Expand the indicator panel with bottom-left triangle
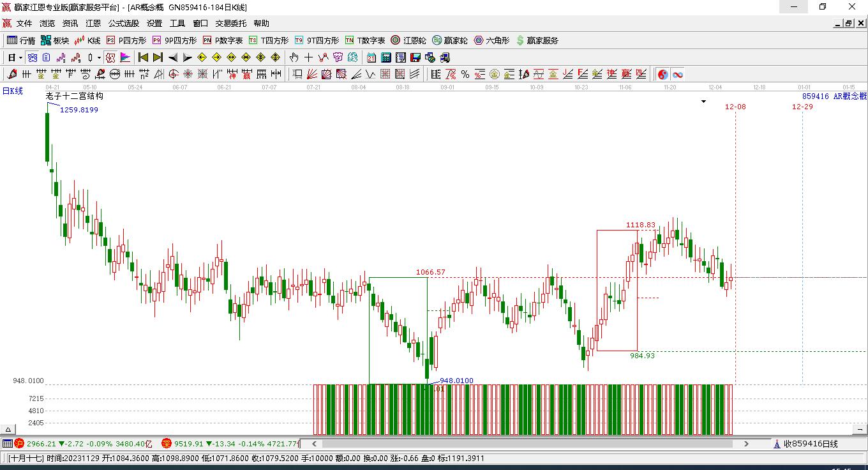 pyautogui.click(x=8, y=429)
